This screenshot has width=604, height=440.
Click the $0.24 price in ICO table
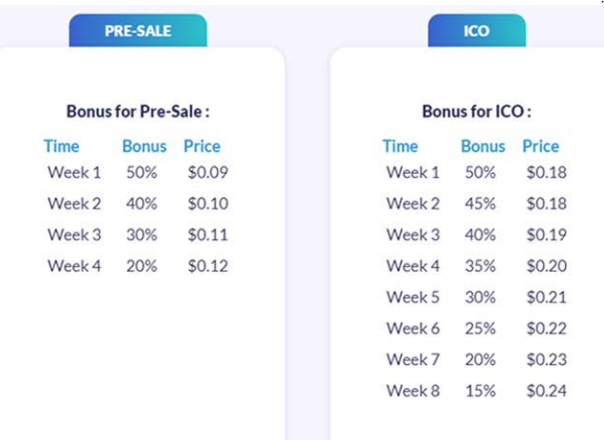tap(547, 390)
